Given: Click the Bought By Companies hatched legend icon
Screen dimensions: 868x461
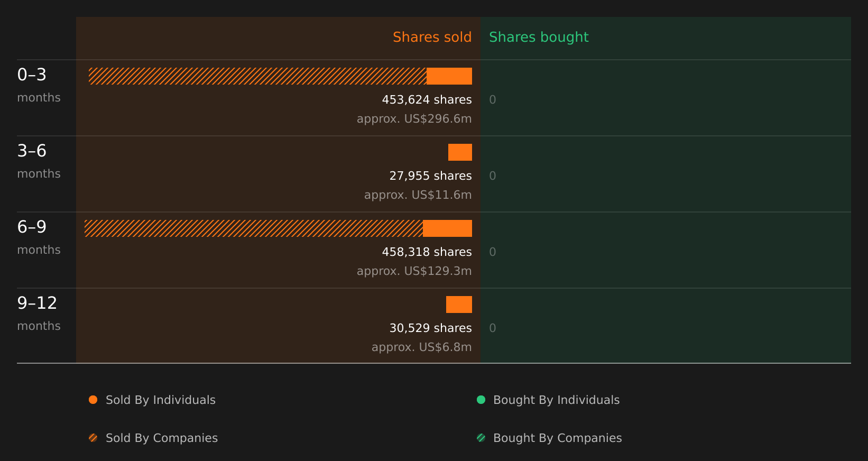Looking at the screenshot, I should (481, 438).
